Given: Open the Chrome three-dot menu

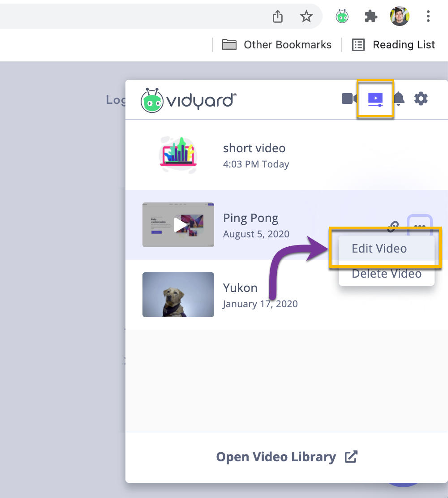Looking at the screenshot, I should 428,16.
